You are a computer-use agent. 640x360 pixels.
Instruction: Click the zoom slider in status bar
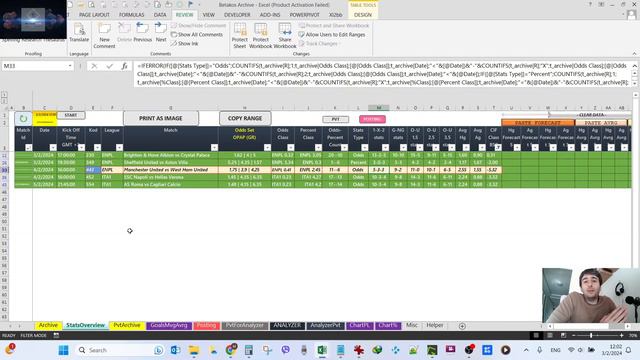pyautogui.click(x=591, y=336)
